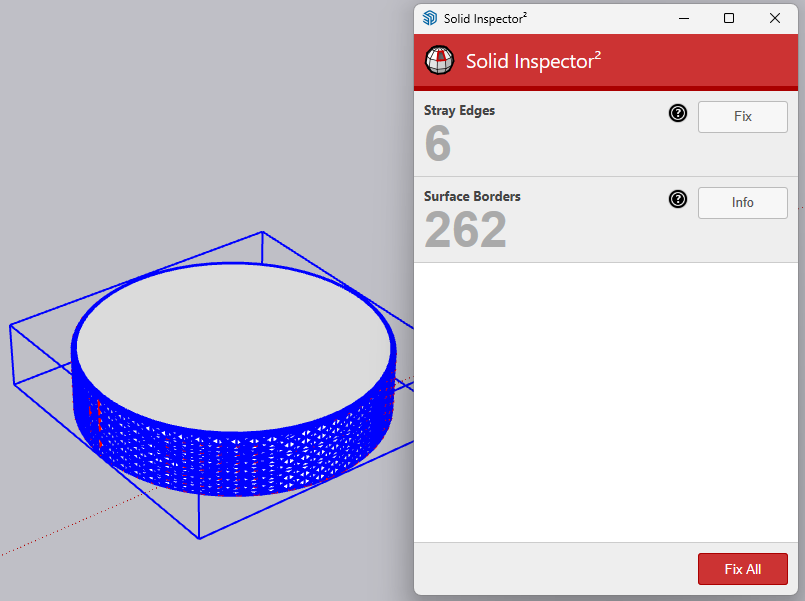Select the Stray Edges heading

pos(459,110)
